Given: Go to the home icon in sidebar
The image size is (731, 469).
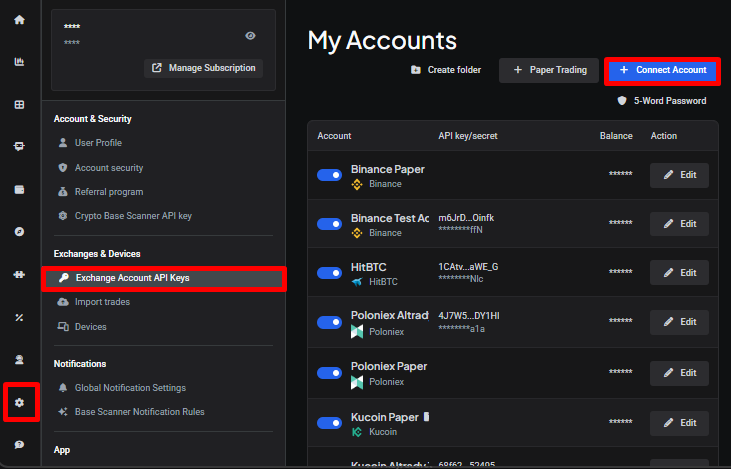Looking at the screenshot, I should (x=19, y=20).
